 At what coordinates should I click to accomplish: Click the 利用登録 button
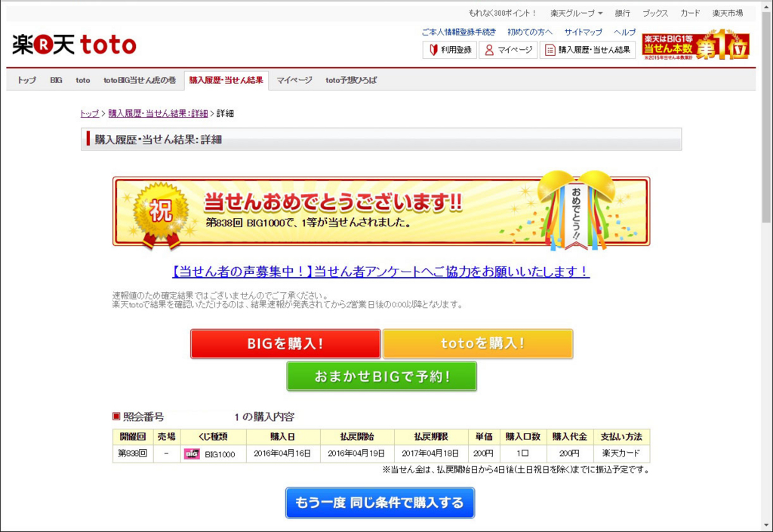(x=450, y=50)
